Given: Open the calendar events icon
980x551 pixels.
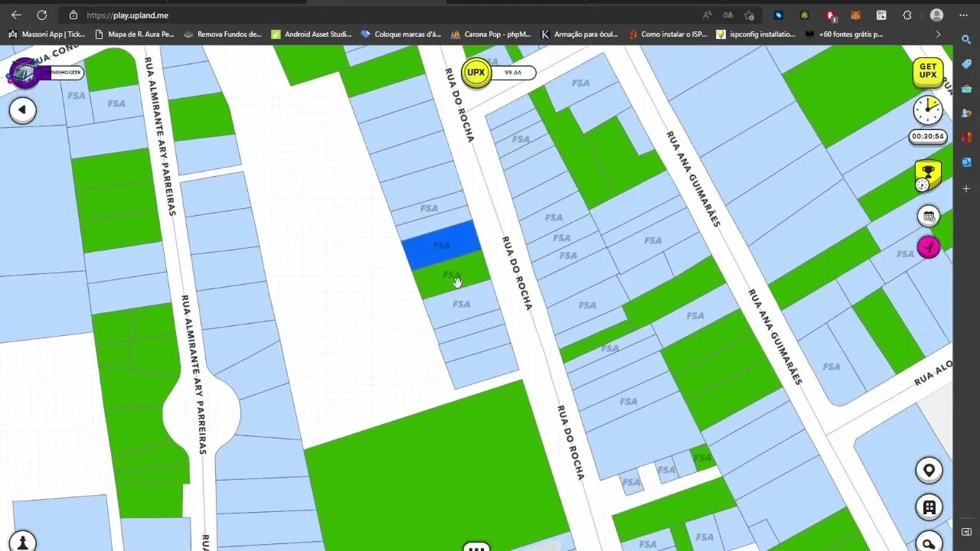Looking at the screenshot, I should 929,217.
